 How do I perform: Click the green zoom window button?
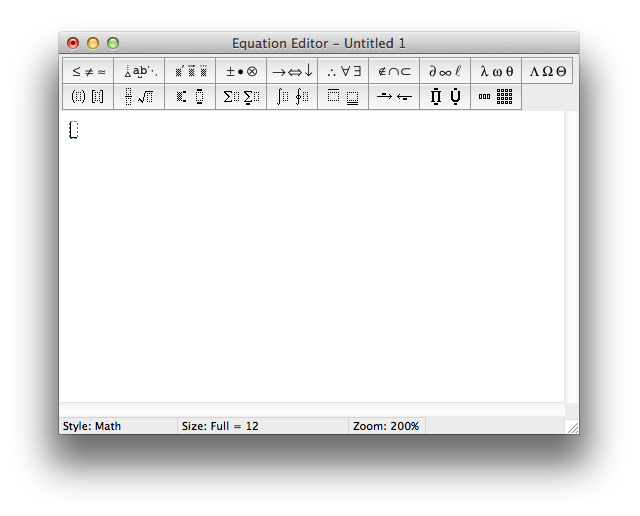pyautogui.click(x=113, y=43)
